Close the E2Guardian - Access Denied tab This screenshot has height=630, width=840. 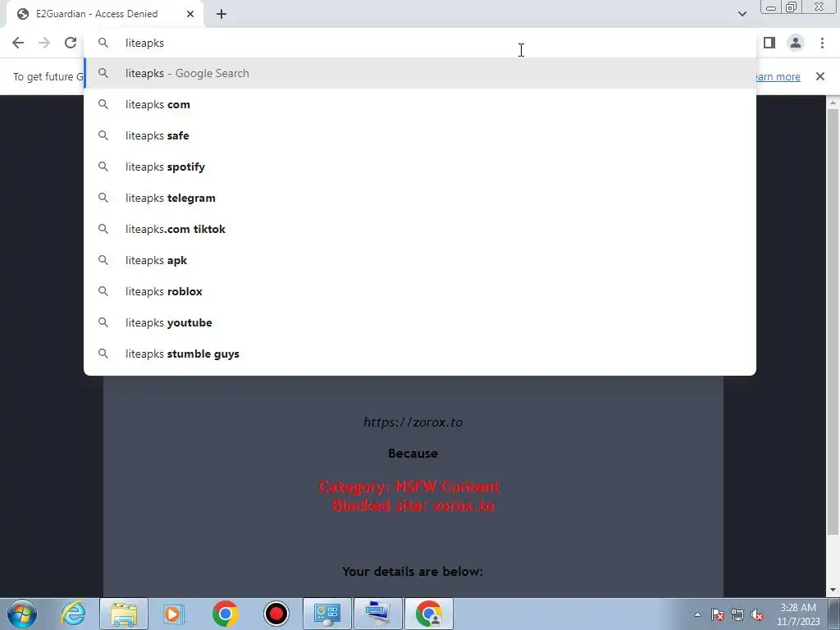(x=190, y=15)
